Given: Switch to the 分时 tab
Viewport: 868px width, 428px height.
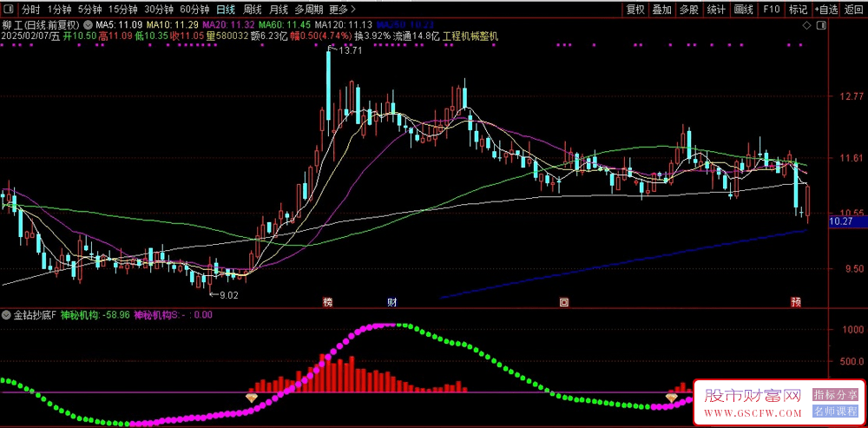Looking at the screenshot, I should pos(30,10).
